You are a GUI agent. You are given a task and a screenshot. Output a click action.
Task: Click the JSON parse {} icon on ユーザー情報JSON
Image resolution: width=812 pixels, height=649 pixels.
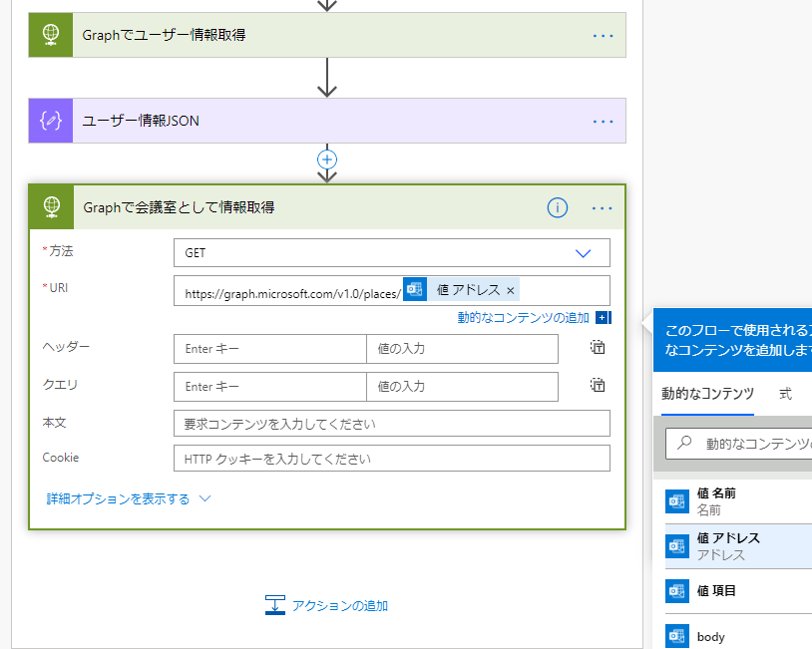(50, 121)
